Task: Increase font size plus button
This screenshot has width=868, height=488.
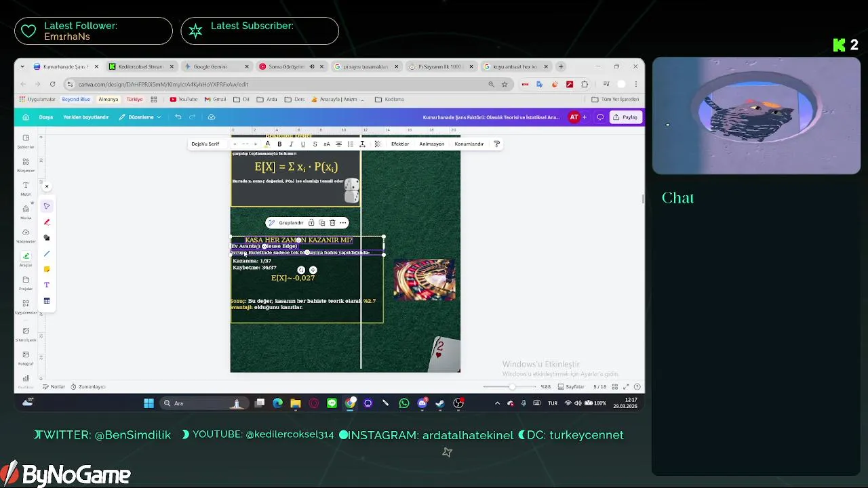Action: click(255, 144)
